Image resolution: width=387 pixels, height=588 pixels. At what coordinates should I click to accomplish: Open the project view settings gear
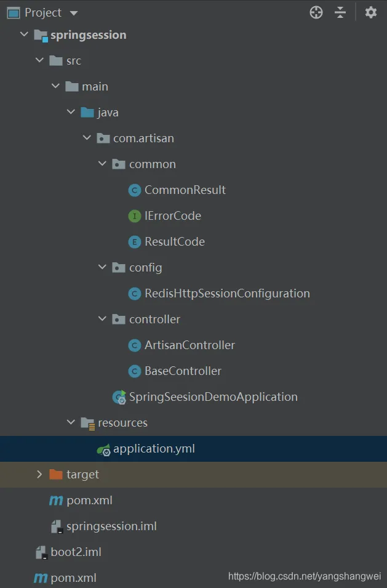pos(370,12)
